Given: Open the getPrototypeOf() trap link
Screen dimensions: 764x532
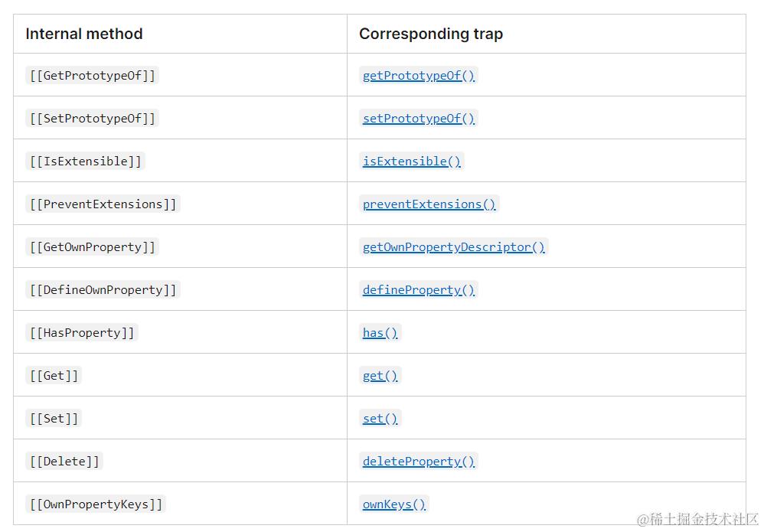Looking at the screenshot, I should (x=418, y=76).
